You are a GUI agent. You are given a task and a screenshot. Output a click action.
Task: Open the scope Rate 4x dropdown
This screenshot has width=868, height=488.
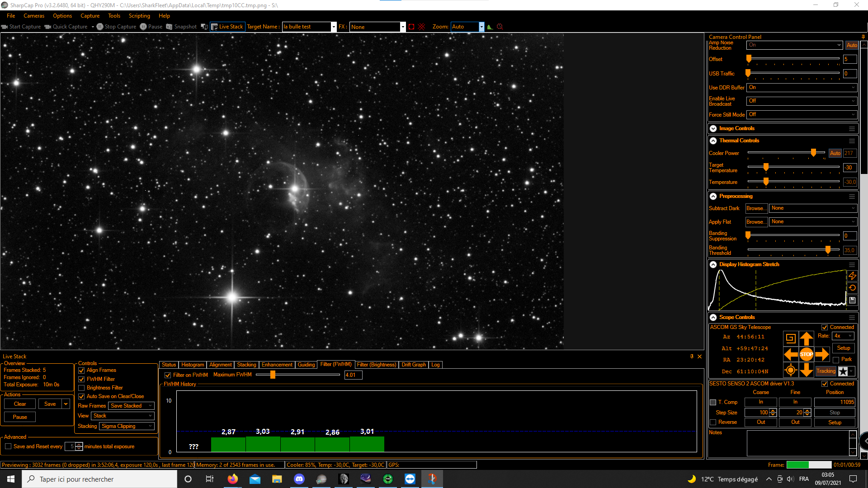(x=844, y=336)
